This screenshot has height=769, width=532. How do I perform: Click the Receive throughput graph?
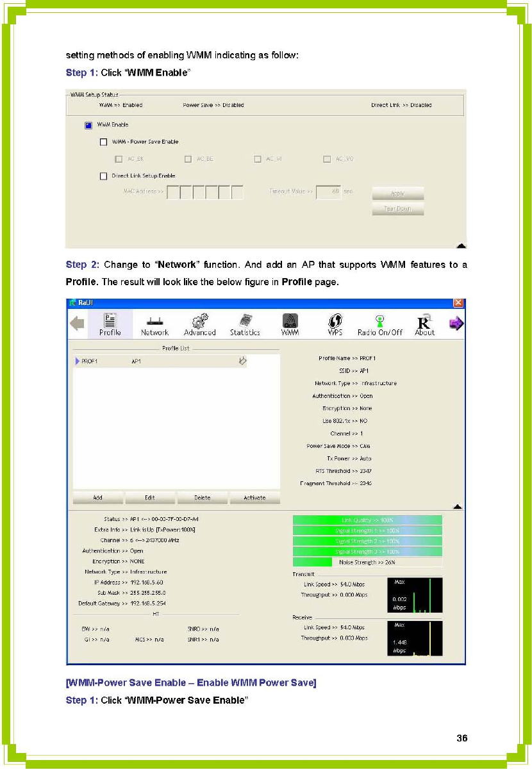pos(415,638)
